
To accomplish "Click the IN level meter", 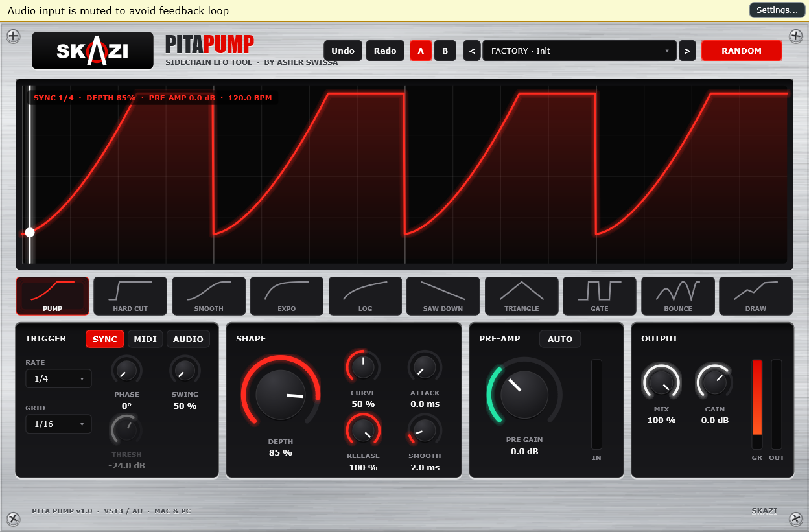I will click(x=596, y=404).
